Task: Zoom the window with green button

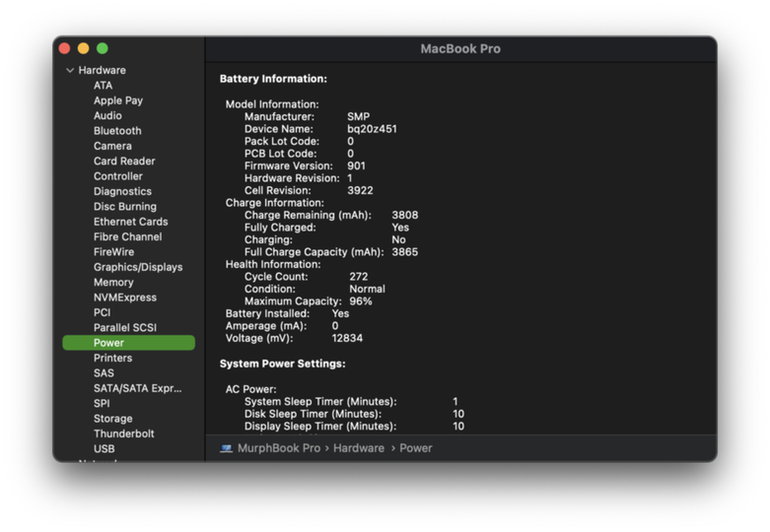Action: pos(103,48)
